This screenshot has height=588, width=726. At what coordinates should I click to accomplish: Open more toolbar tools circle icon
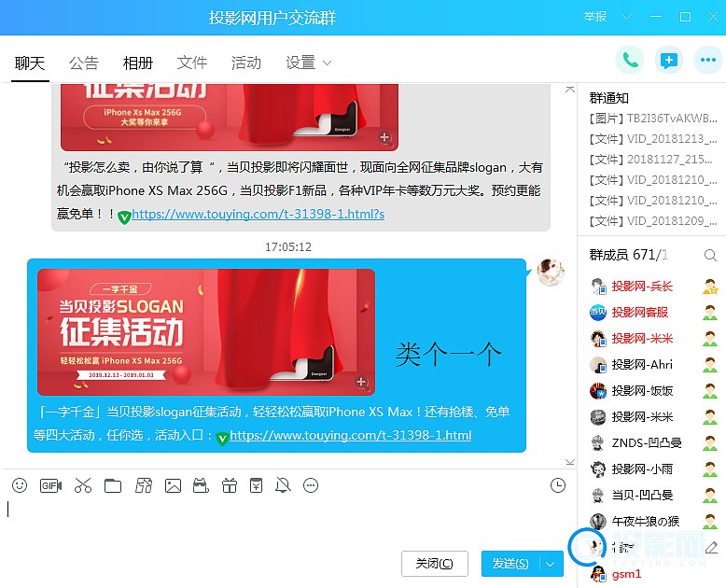point(311,485)
